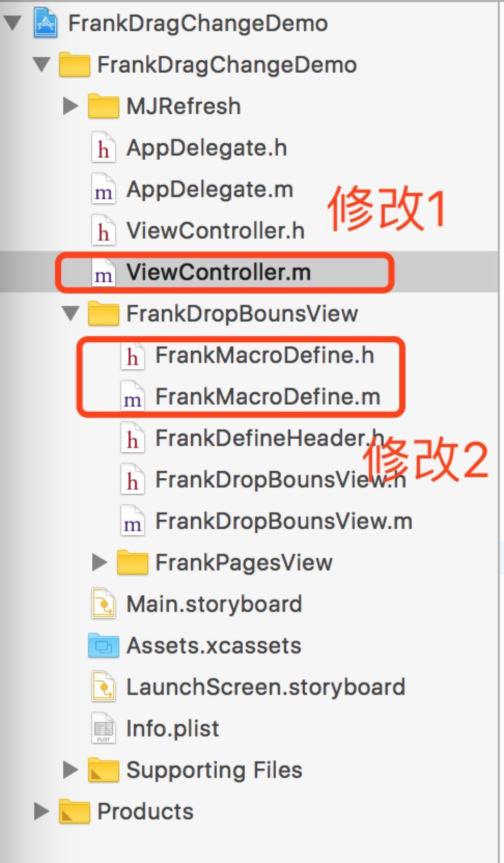
Task: Expand the MJRefresh group
Action: pyautogui.click(x=70, y=106)
